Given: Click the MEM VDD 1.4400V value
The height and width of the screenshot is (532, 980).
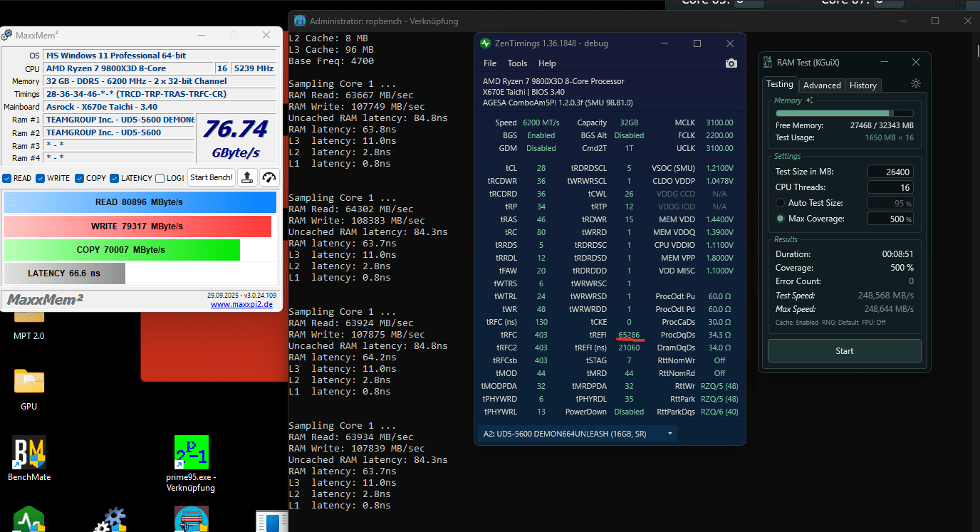Looking at the screenshot, I should coord(719,219).
